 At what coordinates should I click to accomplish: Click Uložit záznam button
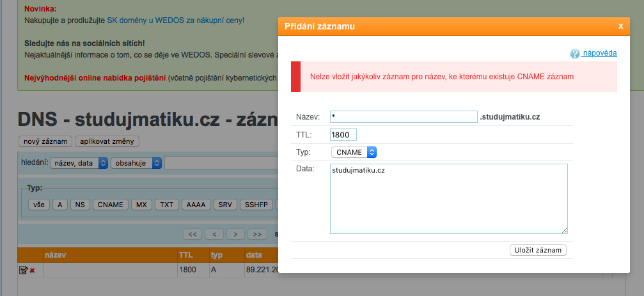[538, 250]
